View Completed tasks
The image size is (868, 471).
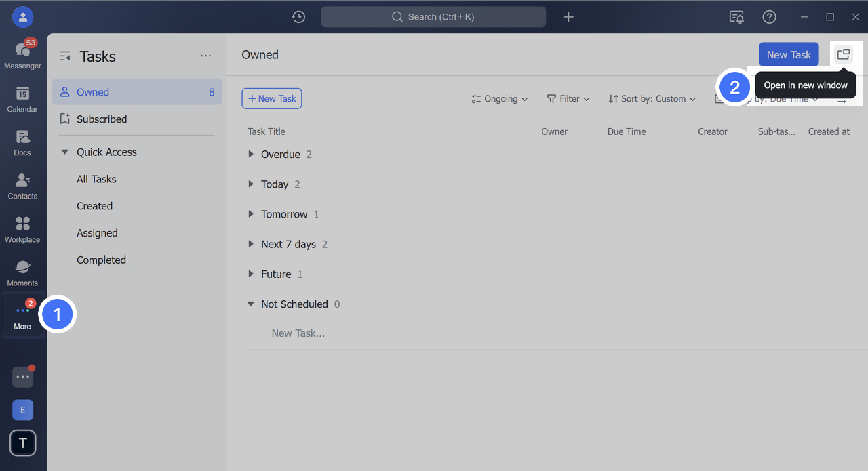(101, 260)
